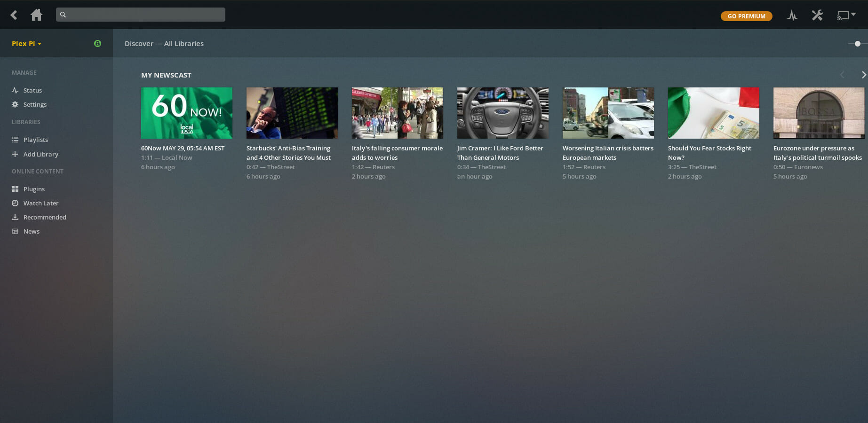
Task: Open the Plex home screen icon
Action: point(36,15)
